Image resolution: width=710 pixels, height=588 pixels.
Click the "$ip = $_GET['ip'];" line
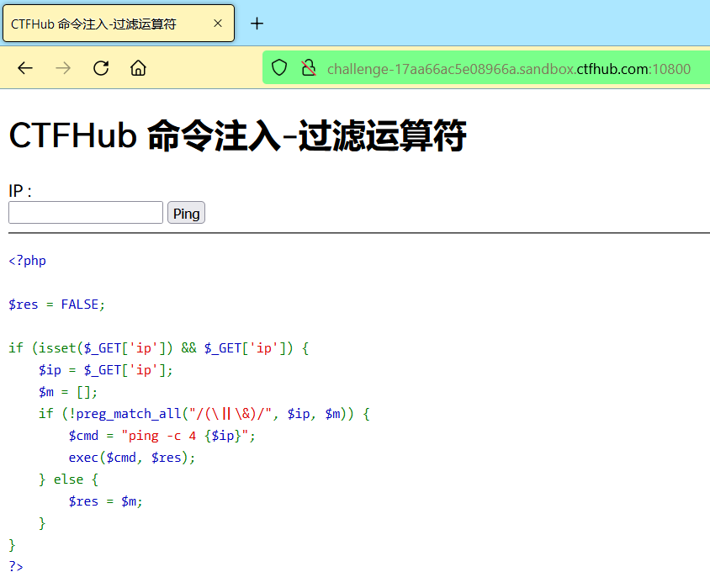105,370
